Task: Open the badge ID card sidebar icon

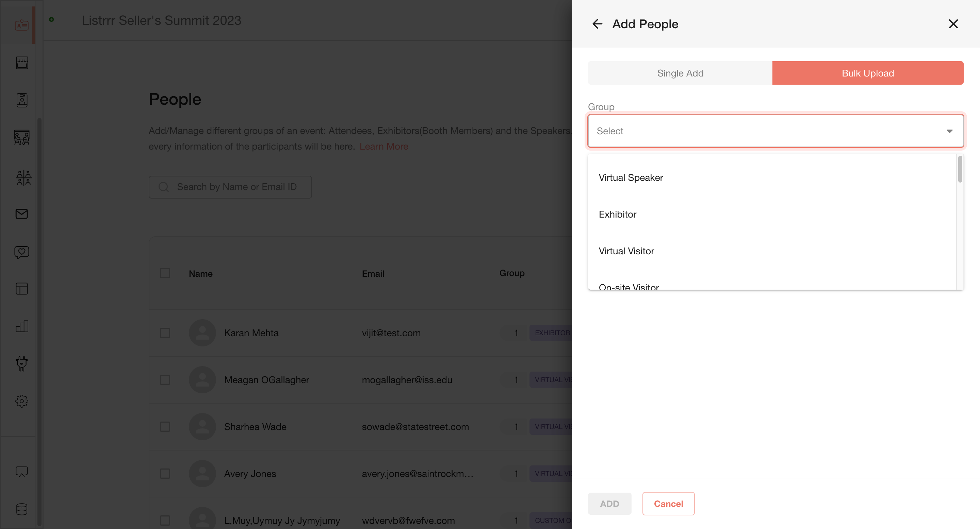Action: coord(22,25)
